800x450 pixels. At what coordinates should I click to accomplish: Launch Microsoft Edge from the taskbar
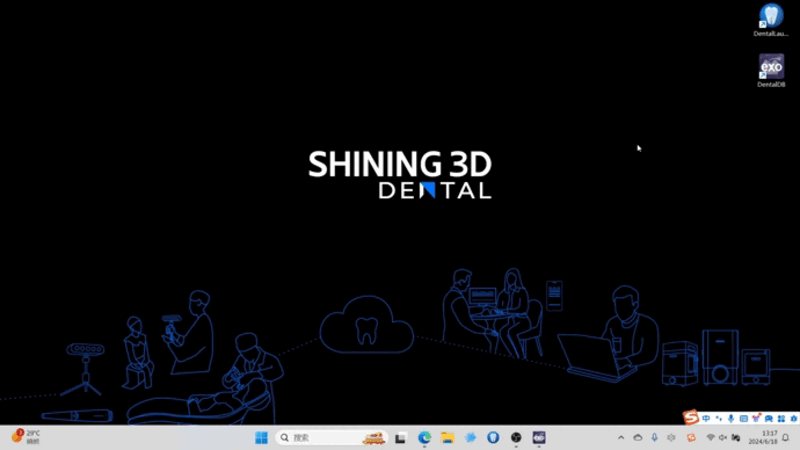424,437
